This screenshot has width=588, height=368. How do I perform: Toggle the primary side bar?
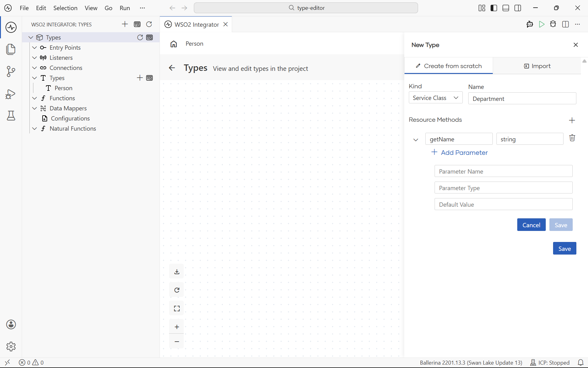tap(494, 8)
